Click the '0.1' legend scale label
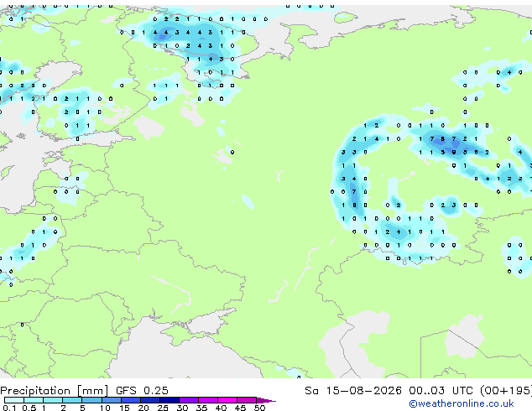 (9, 408)
